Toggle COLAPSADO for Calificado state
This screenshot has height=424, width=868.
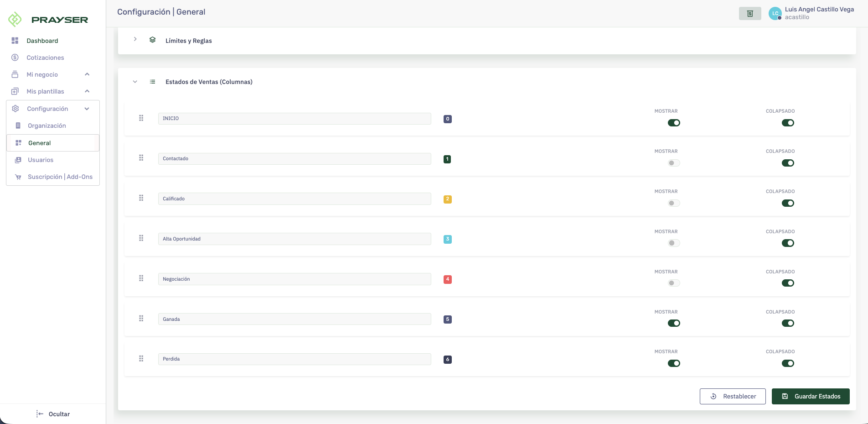[x=788, y=203]
